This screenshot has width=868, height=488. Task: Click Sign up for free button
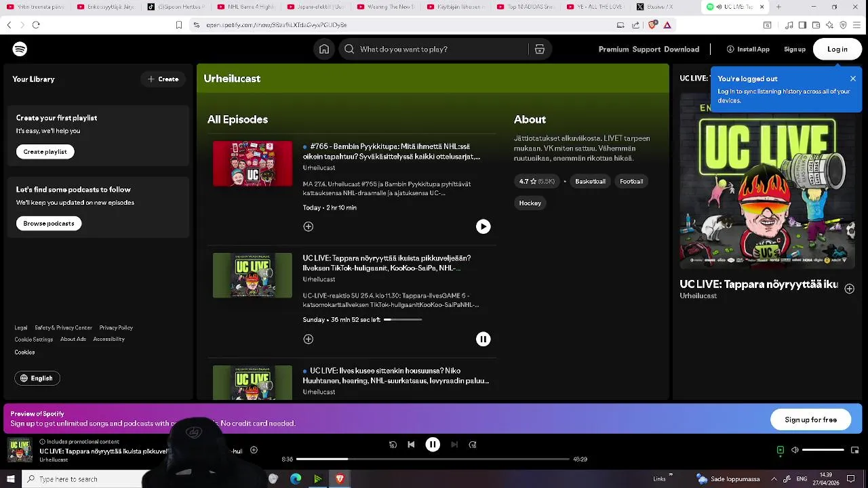click(x=810, y=420)
